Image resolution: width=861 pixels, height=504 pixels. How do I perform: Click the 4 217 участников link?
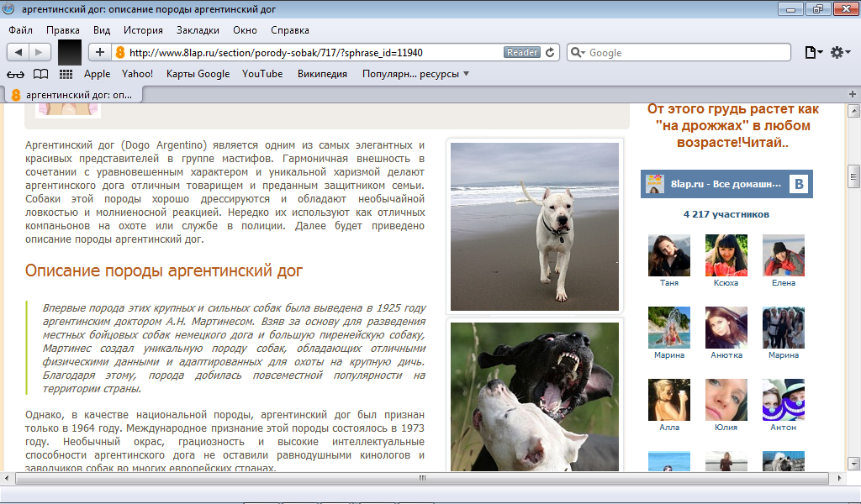(726, 214)
